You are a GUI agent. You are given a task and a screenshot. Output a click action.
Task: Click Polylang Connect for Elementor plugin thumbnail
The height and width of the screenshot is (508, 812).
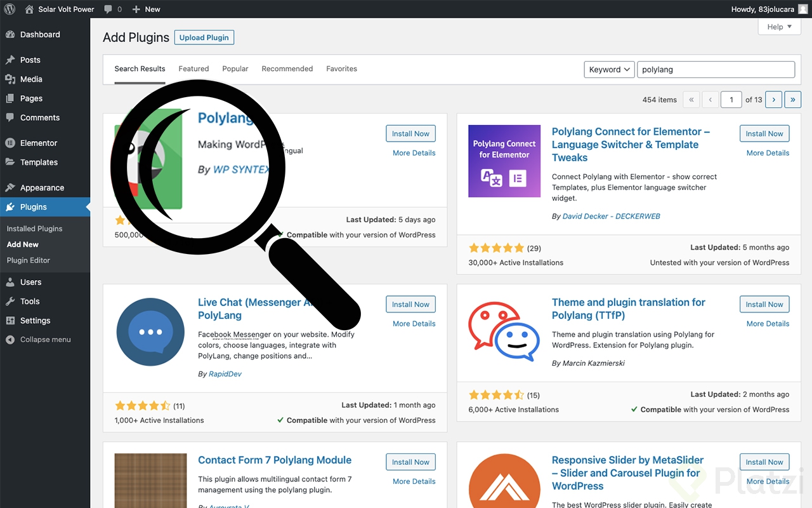[504, 161]
